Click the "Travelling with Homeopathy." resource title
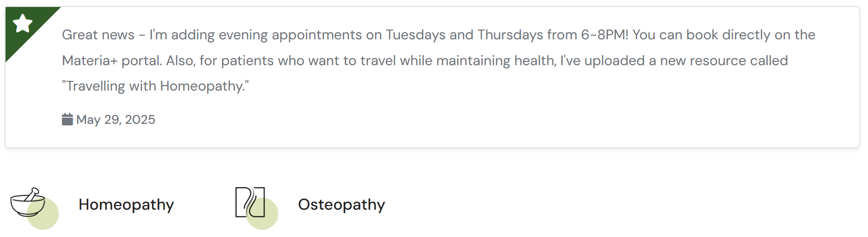Image resolution: width=868 pixels, height=237 pixels. tap(155, 86)
